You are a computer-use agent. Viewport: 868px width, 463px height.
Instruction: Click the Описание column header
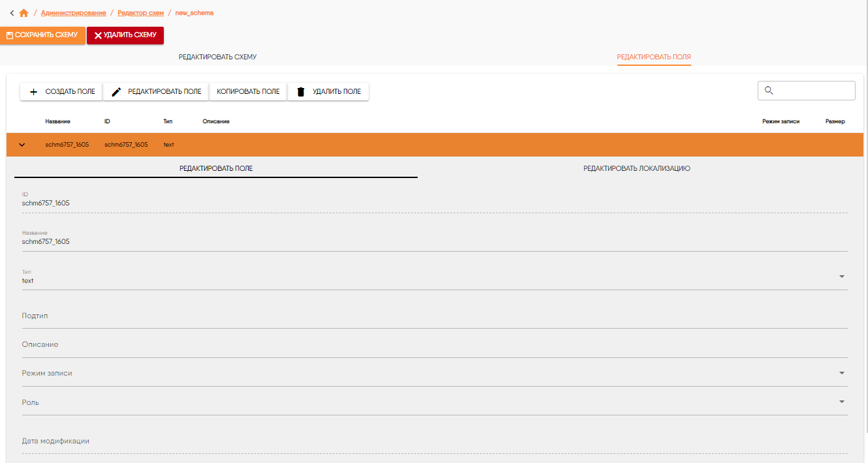point(216,121)
